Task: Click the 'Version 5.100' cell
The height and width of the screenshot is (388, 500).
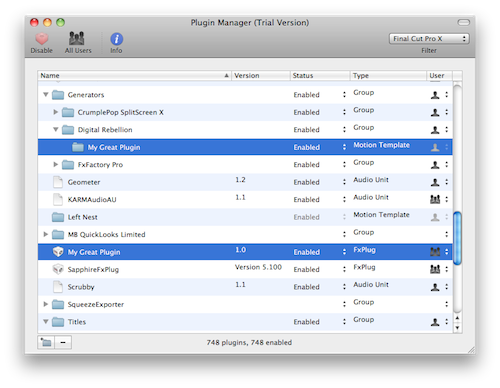Action: 258,267
